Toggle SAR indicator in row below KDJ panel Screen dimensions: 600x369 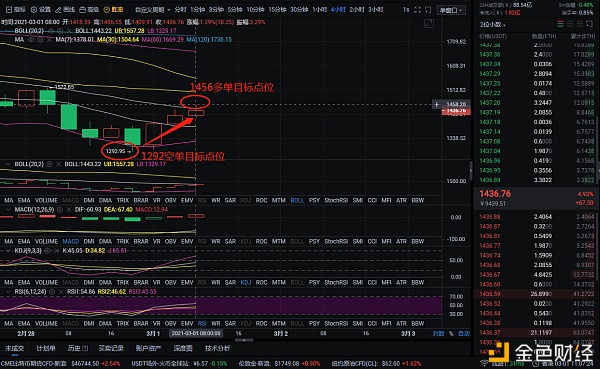click(x=230, y=282)
